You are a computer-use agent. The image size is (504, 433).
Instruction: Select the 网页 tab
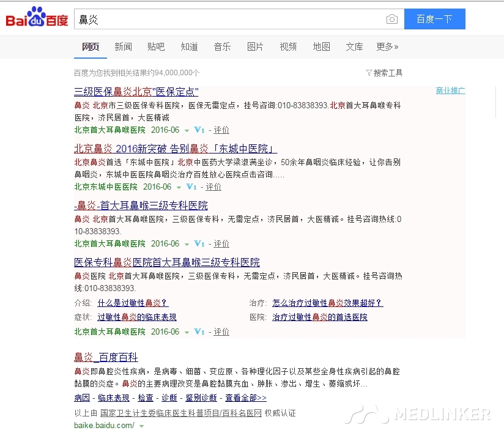(91, 47)
